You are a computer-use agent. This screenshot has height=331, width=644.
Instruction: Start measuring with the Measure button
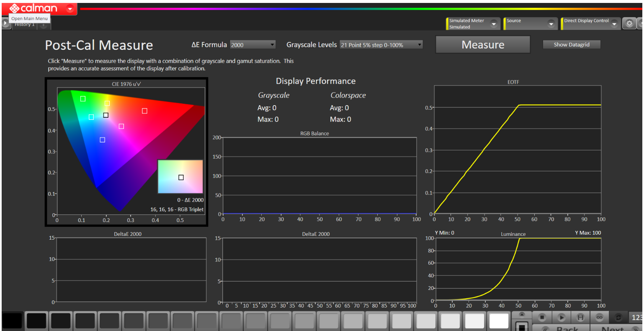tap(483, 44)
